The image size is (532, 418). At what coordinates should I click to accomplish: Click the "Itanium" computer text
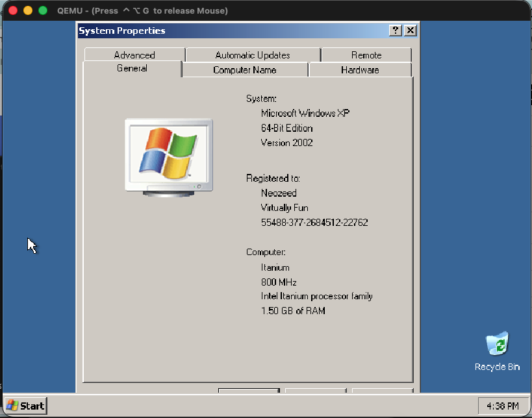point(275,267)
